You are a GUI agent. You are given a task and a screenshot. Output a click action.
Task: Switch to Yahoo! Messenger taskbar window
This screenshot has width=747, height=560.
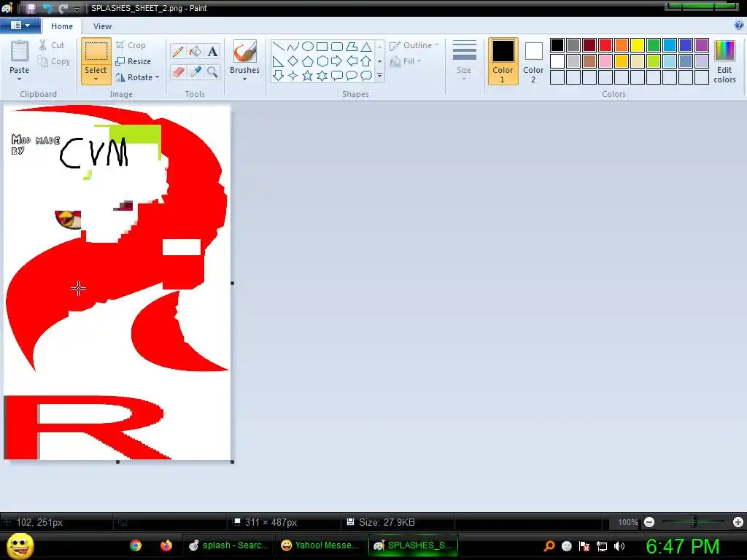[320, 545]
